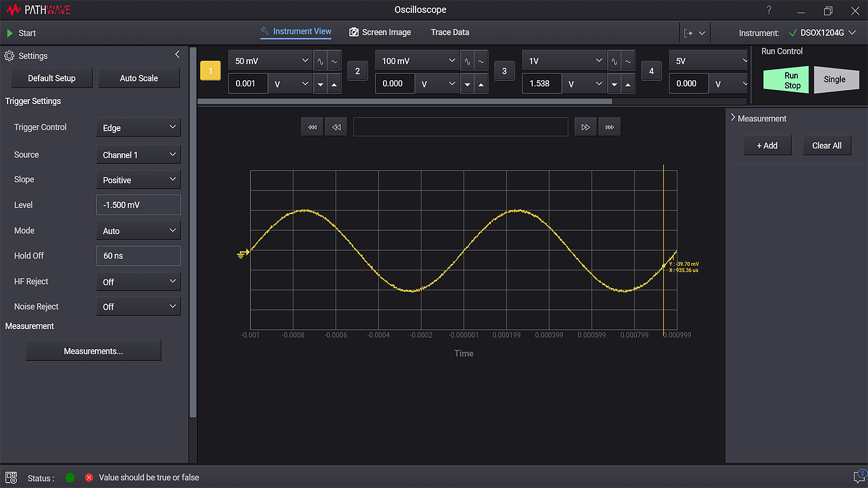Open the Trace Data tab

[450, 33]
